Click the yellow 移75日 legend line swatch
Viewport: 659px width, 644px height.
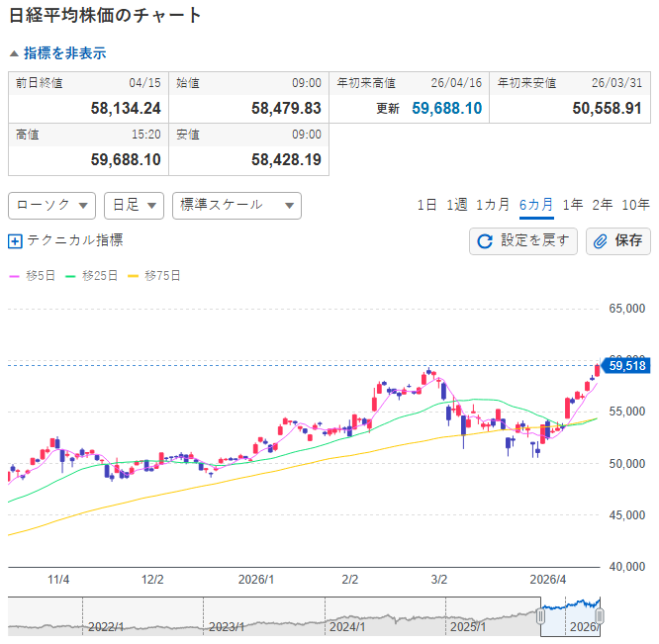point(133,276)
